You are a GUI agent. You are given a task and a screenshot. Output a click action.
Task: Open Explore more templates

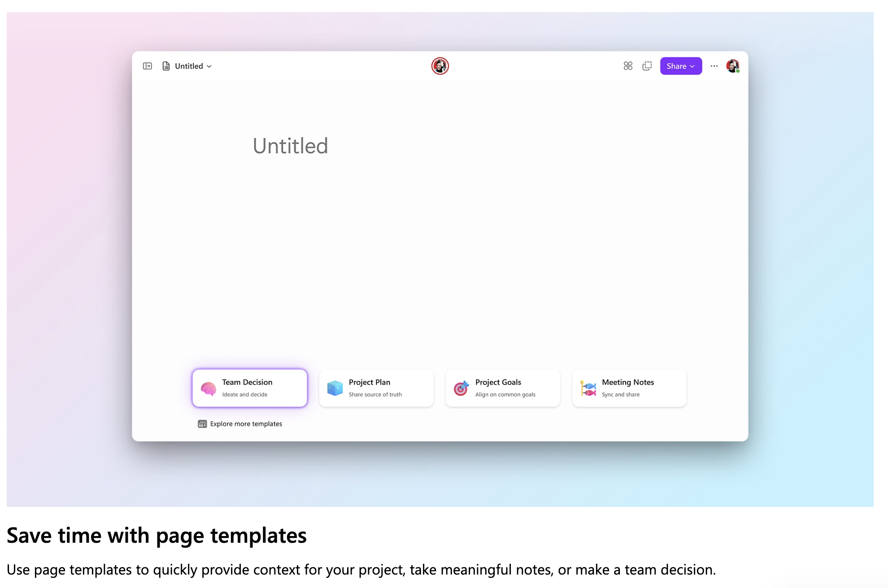[x=246, y=424]
